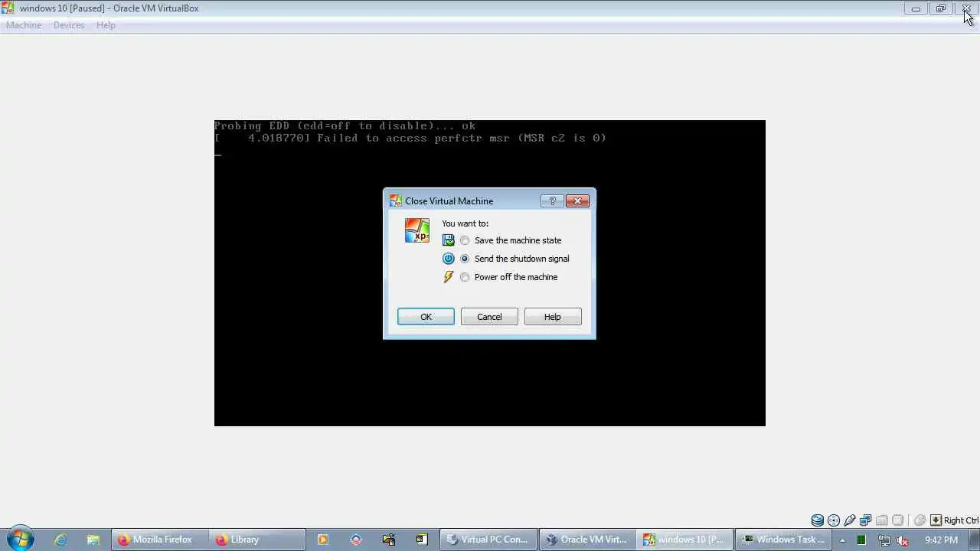Click the small window quick launch icon
Screen dimensions: 980x551
421,540
